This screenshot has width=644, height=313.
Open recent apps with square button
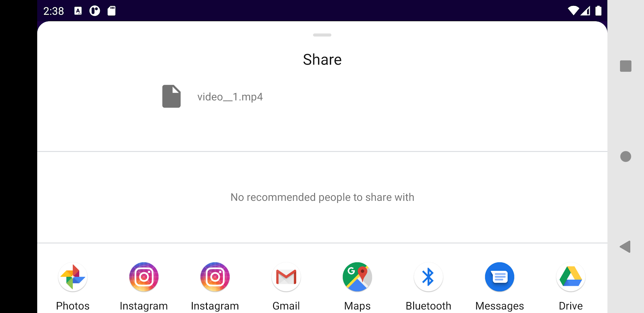[626, 66]
